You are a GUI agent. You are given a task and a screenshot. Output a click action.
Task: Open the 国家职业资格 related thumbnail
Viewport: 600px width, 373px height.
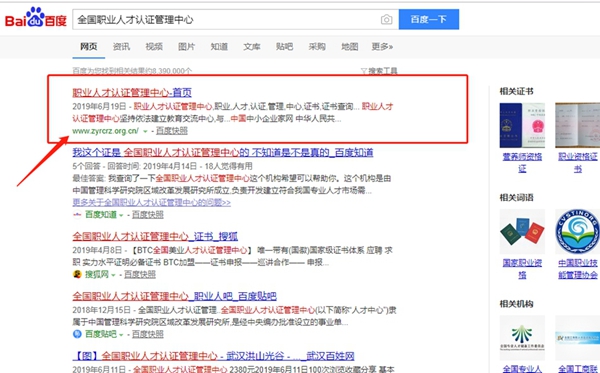pyautogui.click(x=522, y=231)
